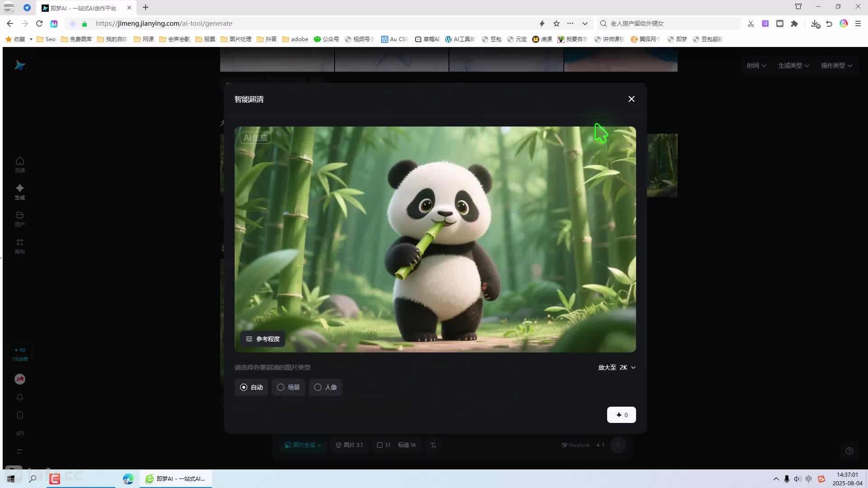The image size is (868, 488).
Task: Click the 参考程度 adjustment button
Action: pos(263,339)
